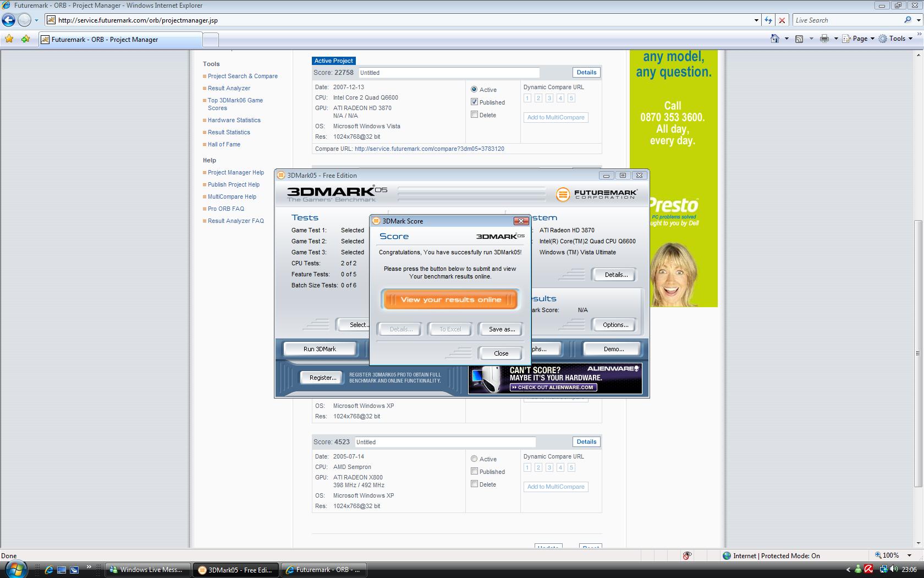Click Add to MultiCompare for score 22758
Image resolution: width=924 pixels, height=578 pixels.
(555, 117)
